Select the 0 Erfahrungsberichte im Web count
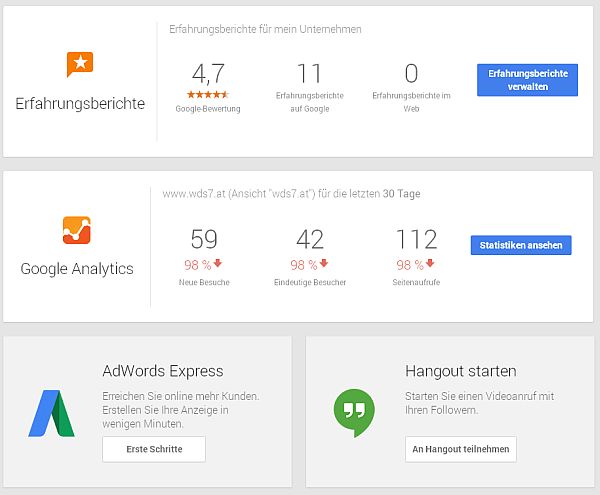The height and width of the screenshot is (495, 600). 411,73
